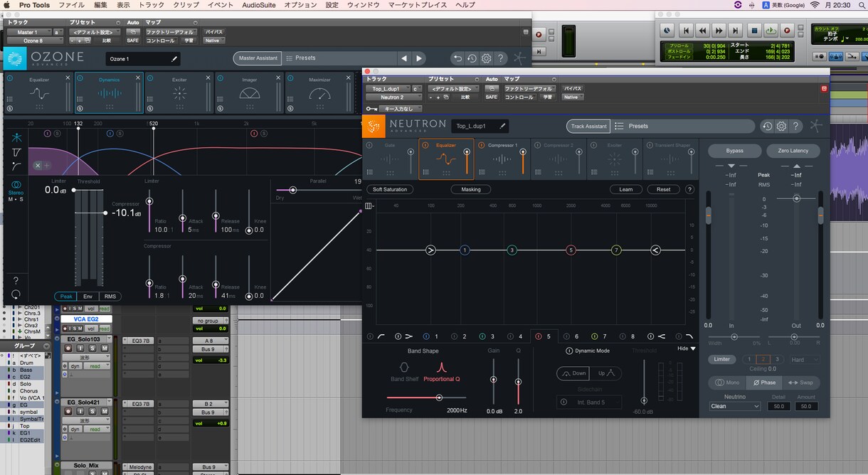This screenshot has width=868, height=475.
Task: Click the band Frequency slider handle
Action: (x=439, y=397)
